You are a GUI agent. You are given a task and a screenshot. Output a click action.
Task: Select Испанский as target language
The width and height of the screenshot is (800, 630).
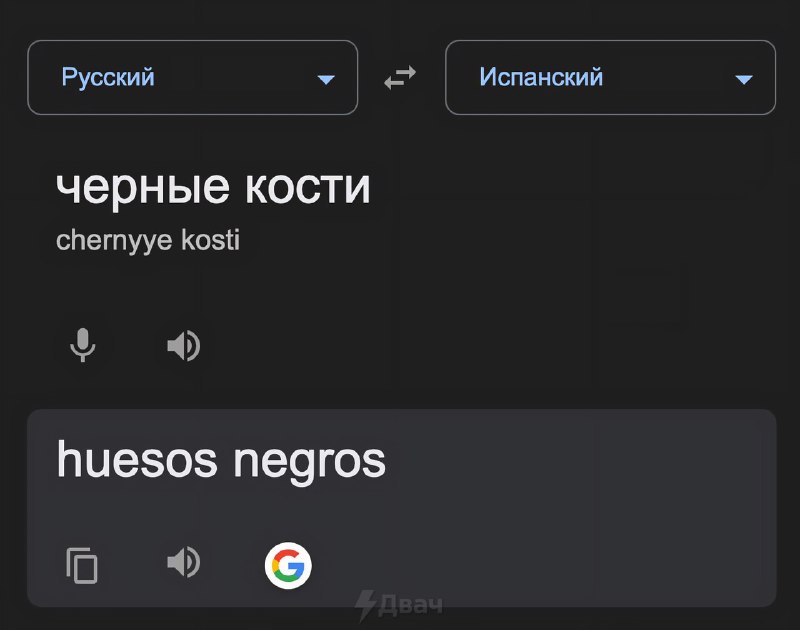(x=543, y=78)
